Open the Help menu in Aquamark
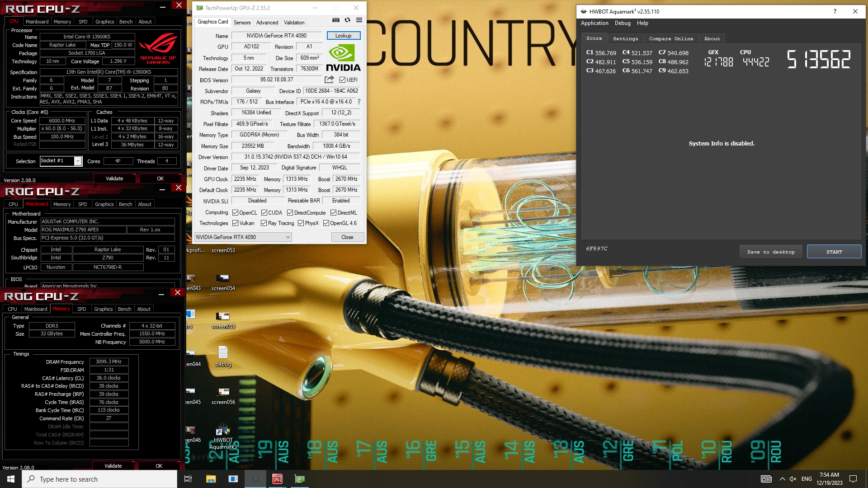 tap(642, 23)
